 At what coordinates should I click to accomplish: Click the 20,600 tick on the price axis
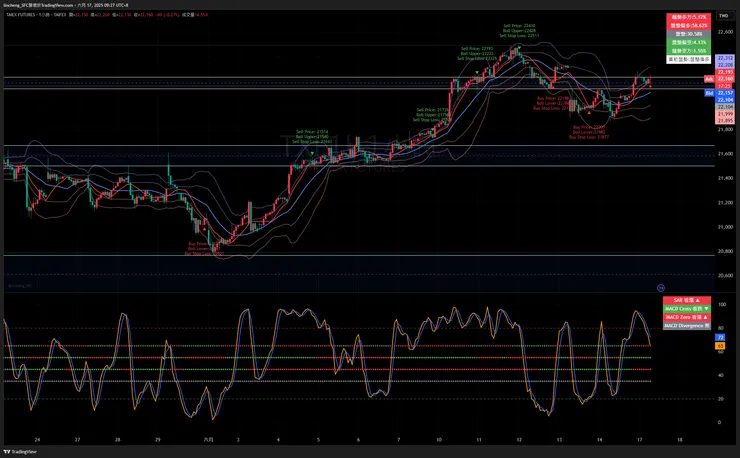725,275
